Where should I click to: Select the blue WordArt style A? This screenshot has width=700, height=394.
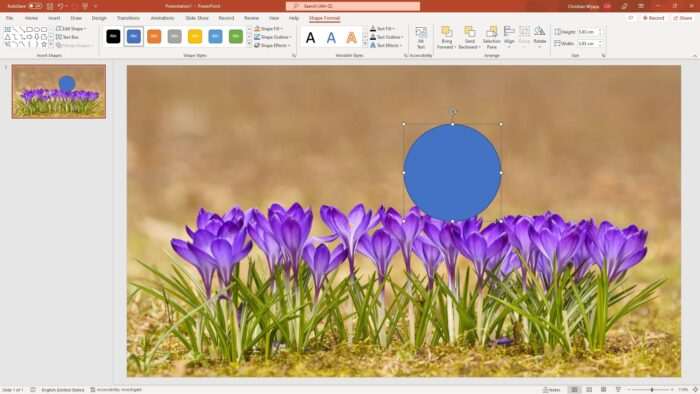[x=331, y=37]
